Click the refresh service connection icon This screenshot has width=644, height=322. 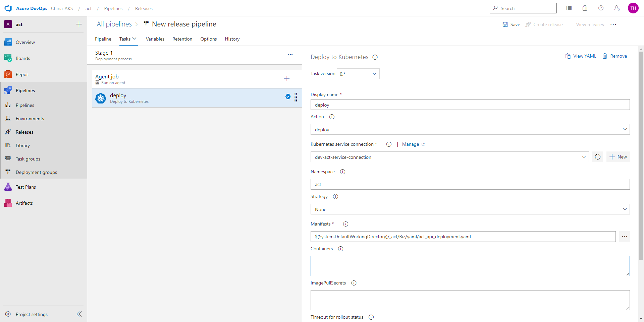click(597, 157)
